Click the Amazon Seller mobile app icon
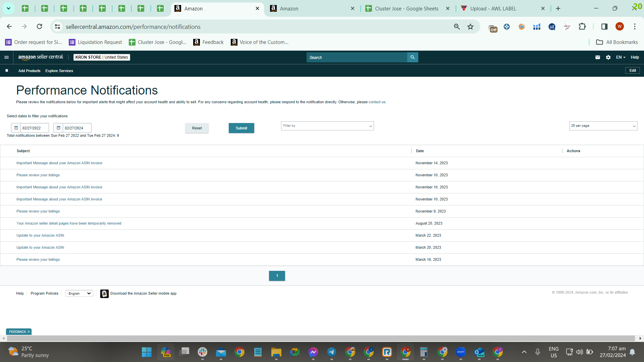 104,294
